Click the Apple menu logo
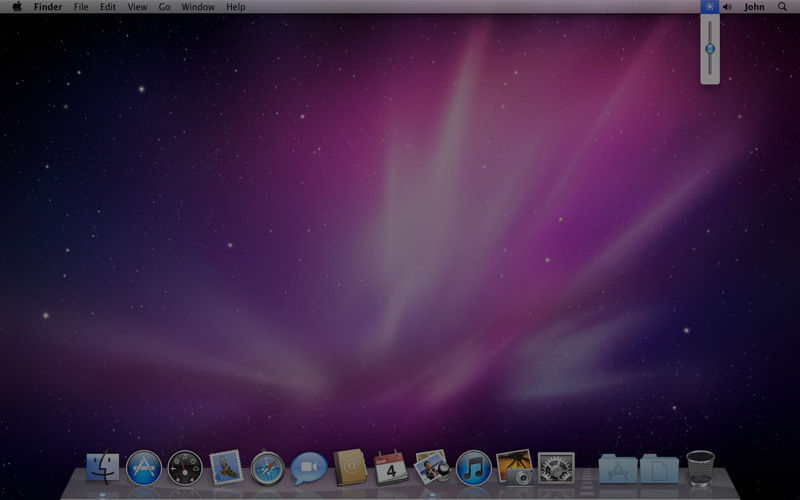The height and width of the screenshot is (500, 800). (x=17, y=7)
